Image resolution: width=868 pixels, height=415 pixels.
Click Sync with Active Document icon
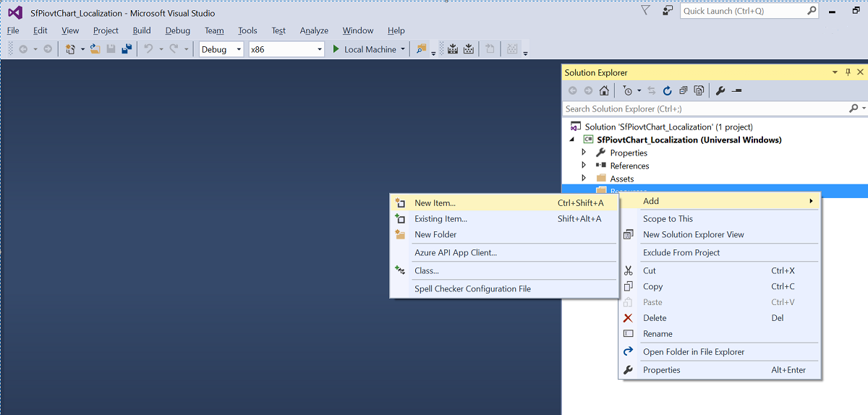coord(652,90)
